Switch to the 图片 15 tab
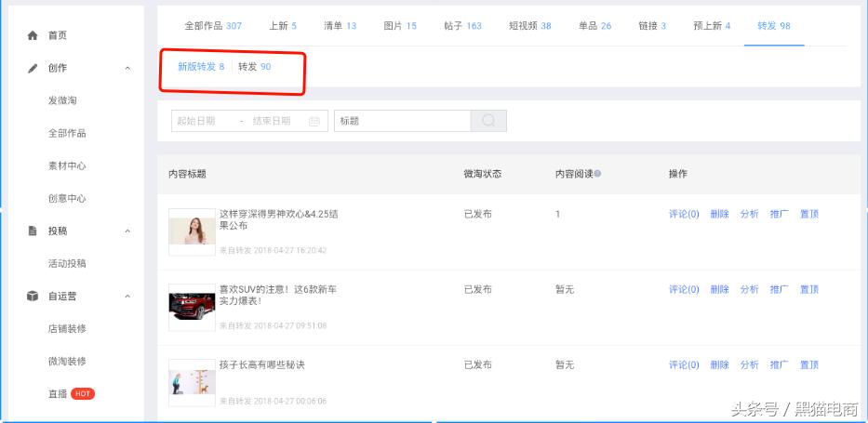 (x=400, y=26)
